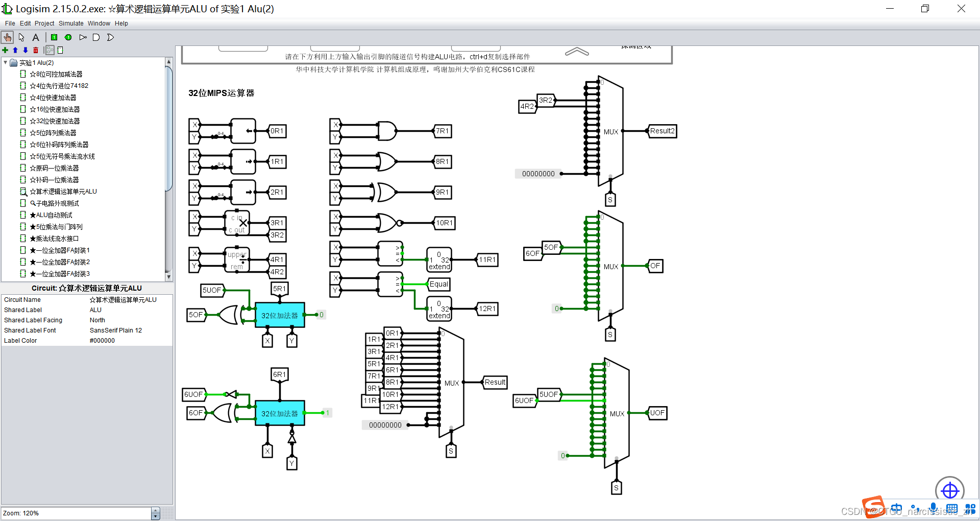Open the Window menu
The image size is (980, 521).
(99, 23)
